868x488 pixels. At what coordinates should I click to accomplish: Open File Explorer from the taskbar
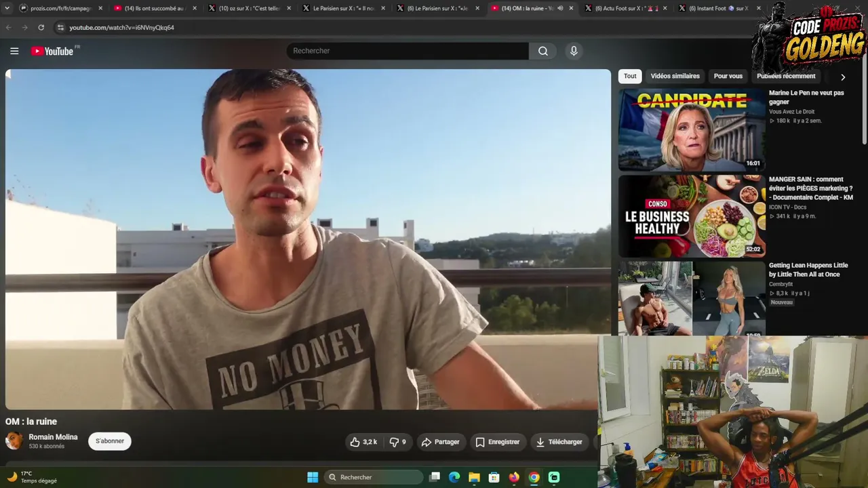pos(474,477)
